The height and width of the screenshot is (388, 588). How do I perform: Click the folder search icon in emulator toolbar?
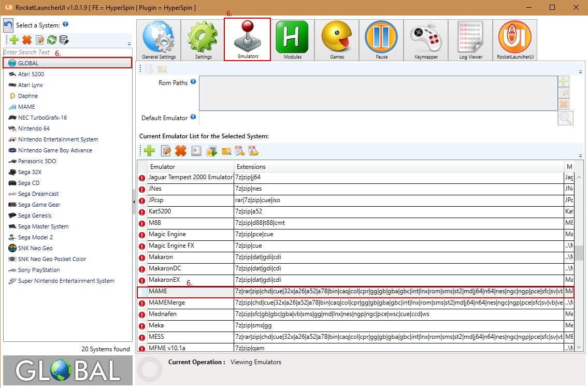point(226,151)
